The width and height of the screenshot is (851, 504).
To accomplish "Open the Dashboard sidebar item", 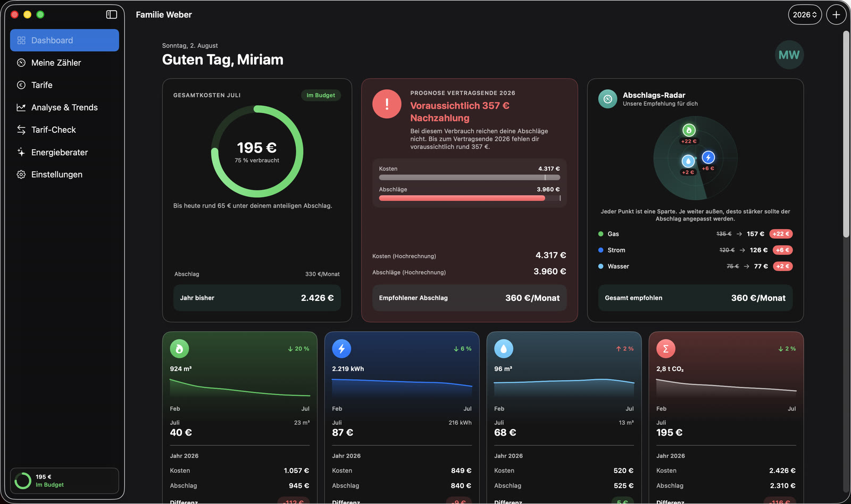I will (64, 40).
